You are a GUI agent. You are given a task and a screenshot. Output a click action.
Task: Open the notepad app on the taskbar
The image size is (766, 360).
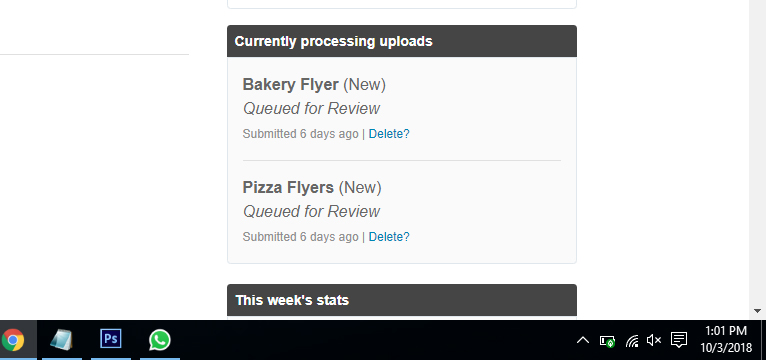[62, 340]
